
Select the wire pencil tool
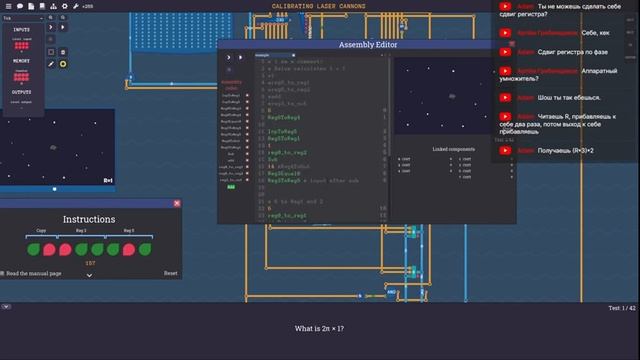[x=51, y=64]
